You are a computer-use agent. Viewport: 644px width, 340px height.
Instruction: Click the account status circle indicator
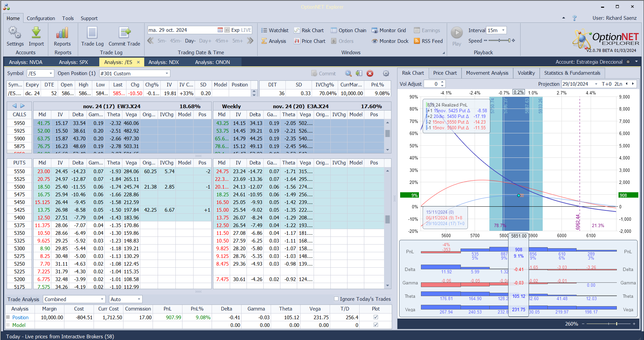coord(628,62)
